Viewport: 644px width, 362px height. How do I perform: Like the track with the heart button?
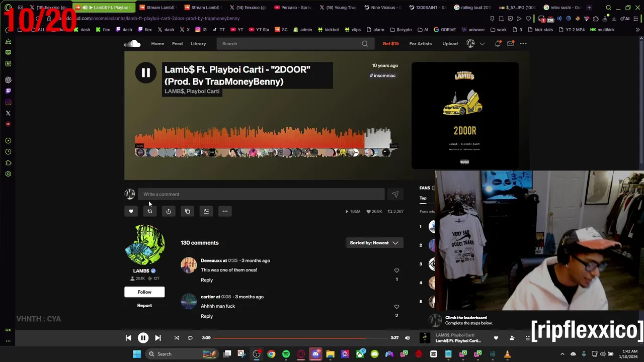tap(131, 211)
